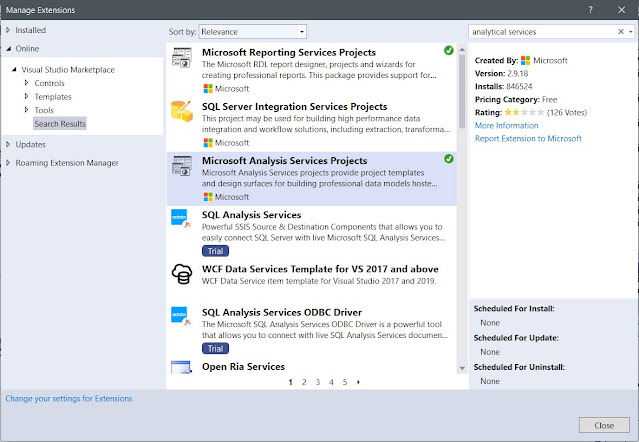Click the SQL Server Integration Services icon
The image size is (639, 442).
182,111
